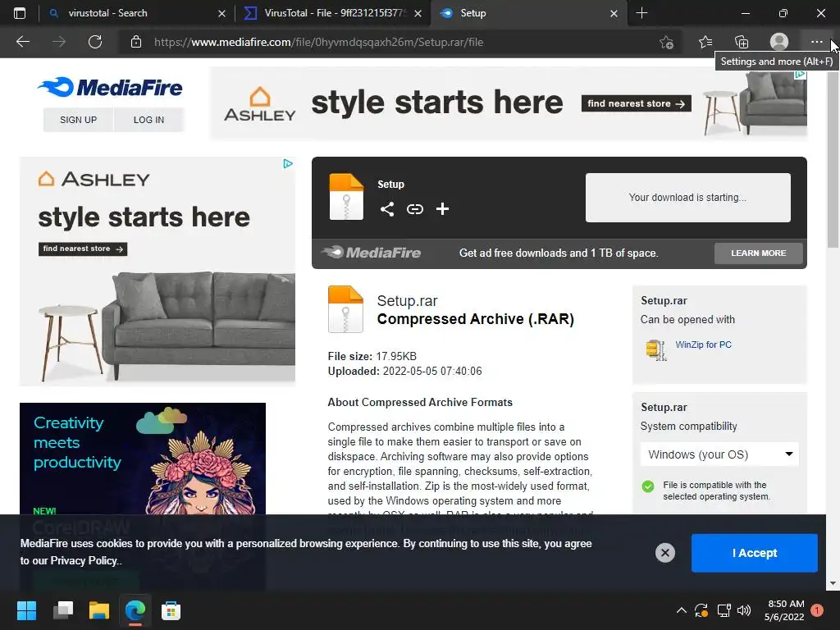This screenshot has height=630, width=840.
Task: Open File Explorer from the taskbar
Action: click(x=99, y=610)
